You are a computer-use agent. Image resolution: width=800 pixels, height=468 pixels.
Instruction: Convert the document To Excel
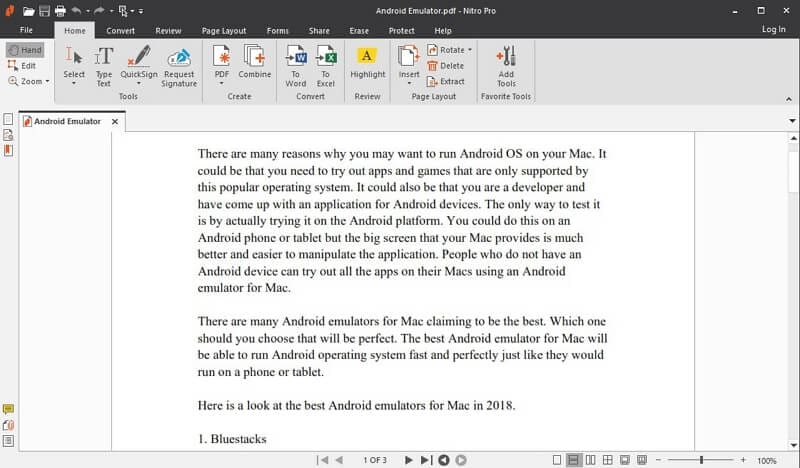(x=326, y=66)
